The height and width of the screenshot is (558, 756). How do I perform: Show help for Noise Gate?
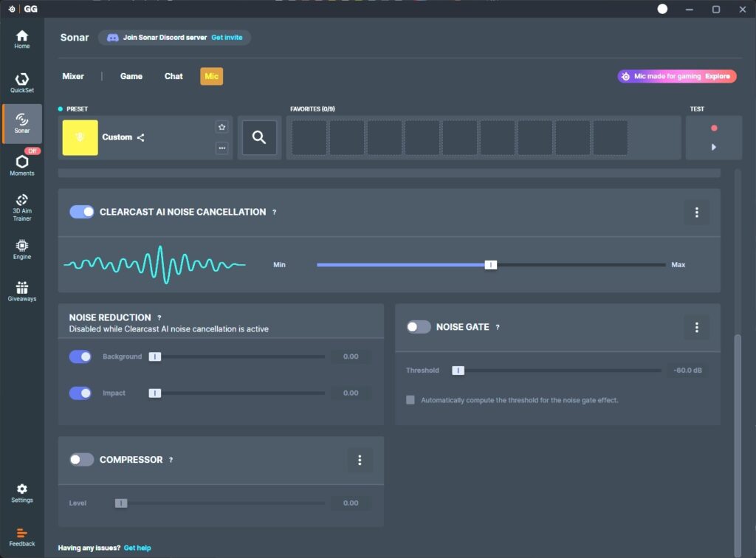point(498,327)
